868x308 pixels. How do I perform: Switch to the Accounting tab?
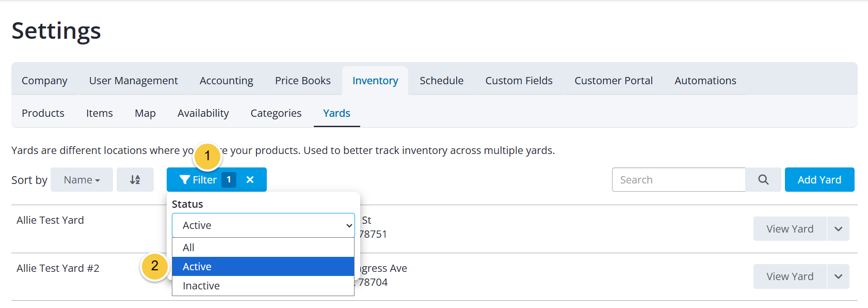coord(227,81)
